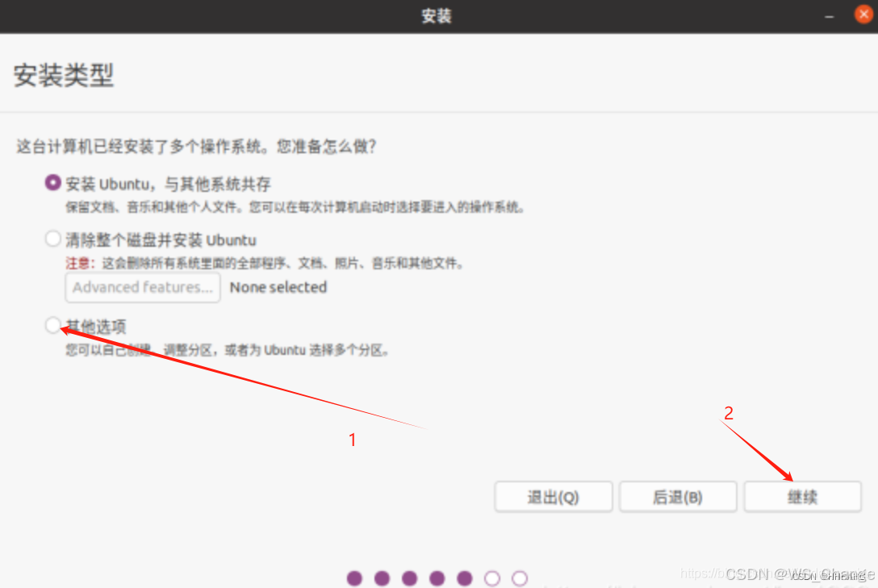This screenshot has width=878, height=588.
Task: Select the "其他选项" radio button
Action: pyautogui.click(x=53, y=325)
